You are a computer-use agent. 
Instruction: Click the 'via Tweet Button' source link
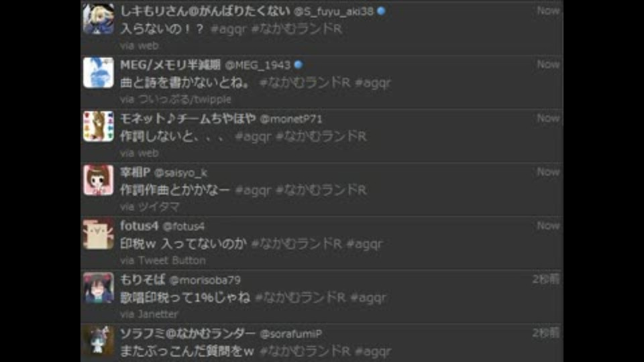(163, 261)
